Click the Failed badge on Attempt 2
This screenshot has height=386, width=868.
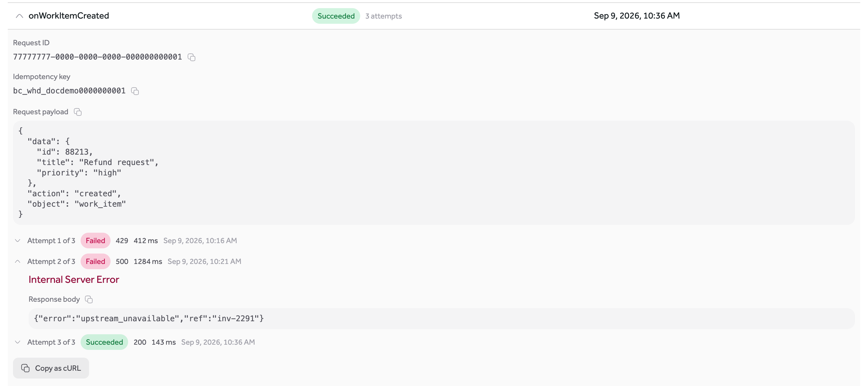[x=95, y=261]
